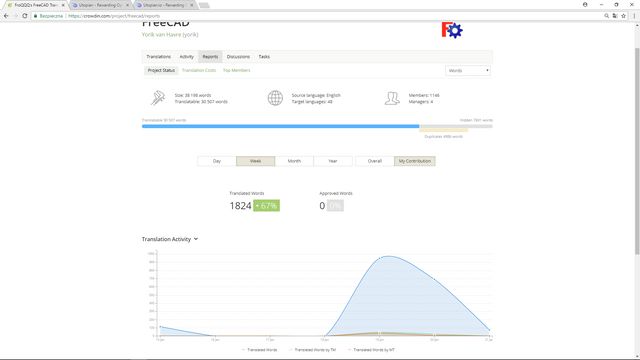Bookmark this page with the star icon
The height and width of the screenshot is (360, 640).
click(x=623, y=16)
